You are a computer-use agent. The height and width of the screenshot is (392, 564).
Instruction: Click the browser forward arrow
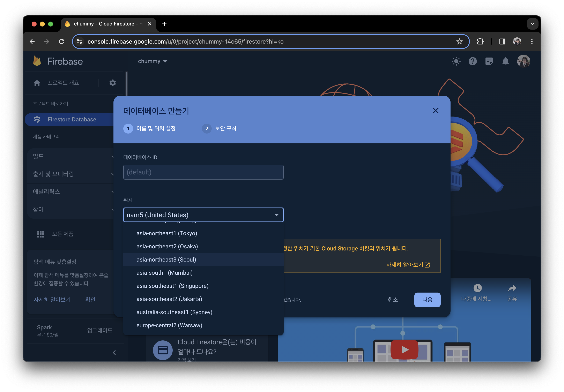pyautogui.click(x=47, y=42)
